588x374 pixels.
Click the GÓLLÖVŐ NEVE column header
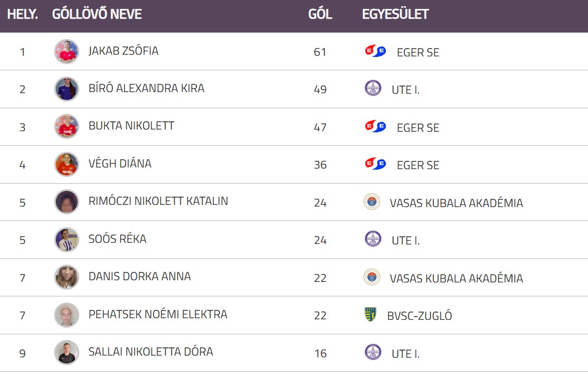click(x=97, y=15)
